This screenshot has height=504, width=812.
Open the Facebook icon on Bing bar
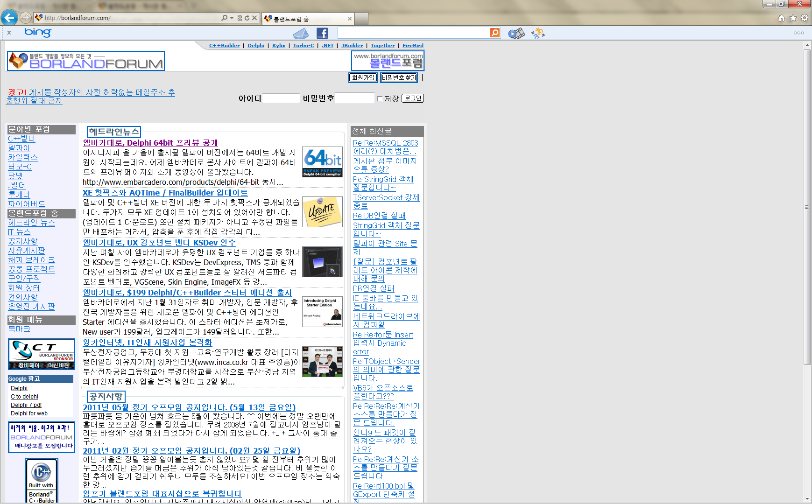coord(322,33)
